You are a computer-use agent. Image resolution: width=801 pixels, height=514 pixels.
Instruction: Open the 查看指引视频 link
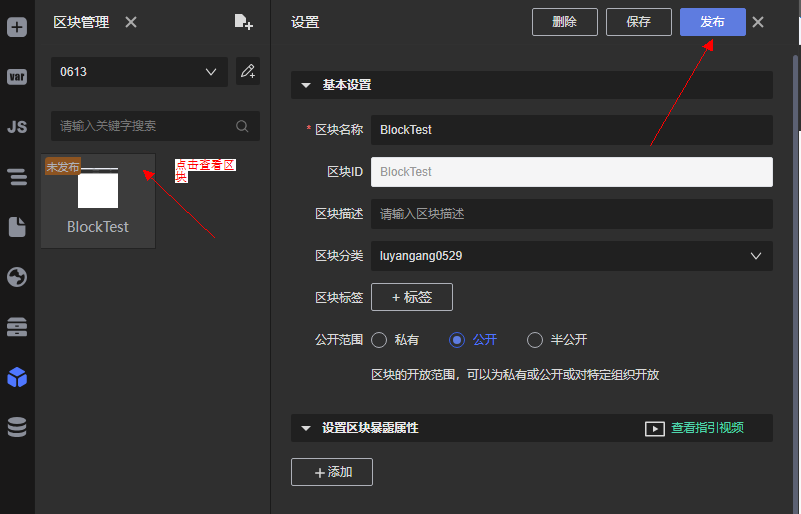click(707, 428)
